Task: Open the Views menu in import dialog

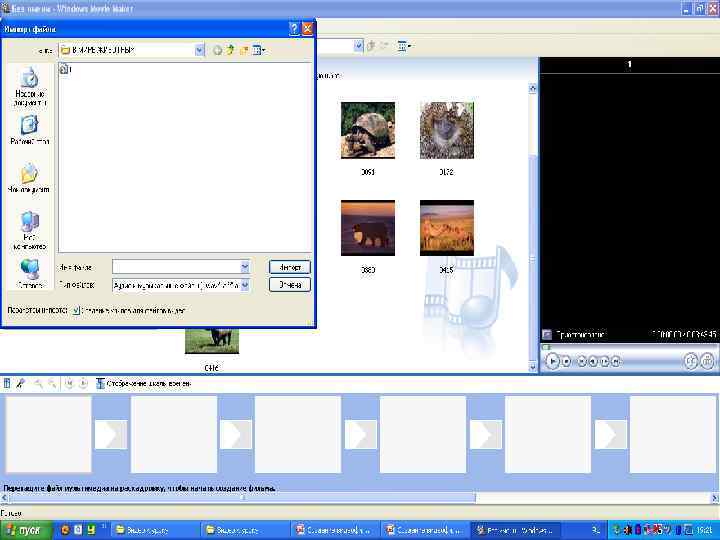Action: [x=259, y=50]
